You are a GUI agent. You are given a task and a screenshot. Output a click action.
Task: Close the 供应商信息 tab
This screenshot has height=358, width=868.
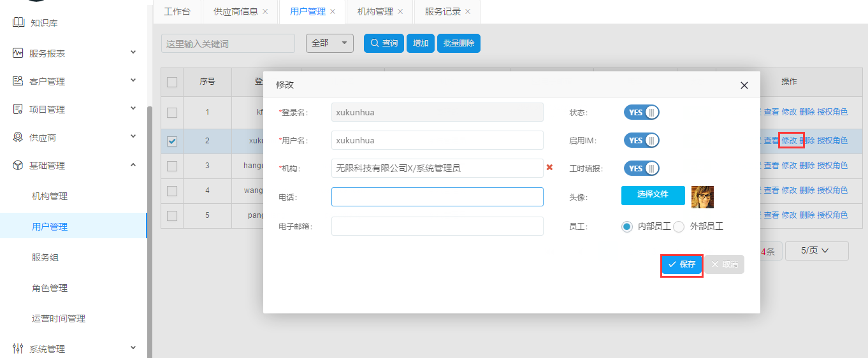tap(265, 11)
